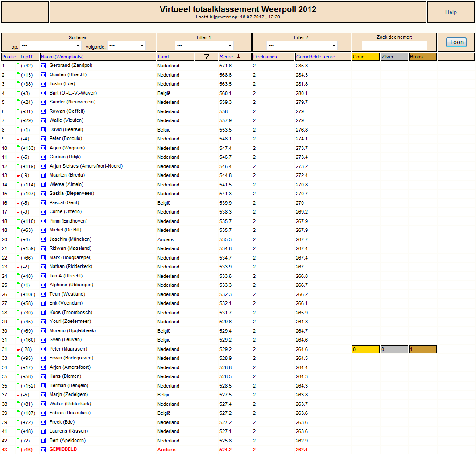The width and height of the screenshot is (476, 454).
Task: Click the blue icon next to Peter (Maarssen)
Action: (x=43, y=349)
